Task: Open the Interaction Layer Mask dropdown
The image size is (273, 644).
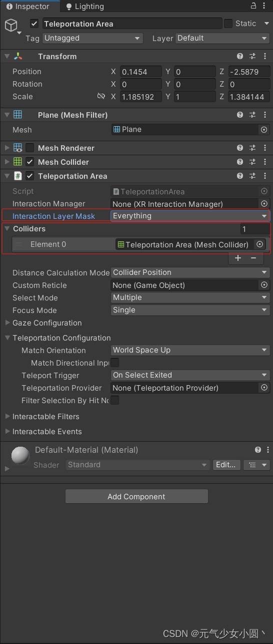Action: pyautogui.click(x=190, y=216)
